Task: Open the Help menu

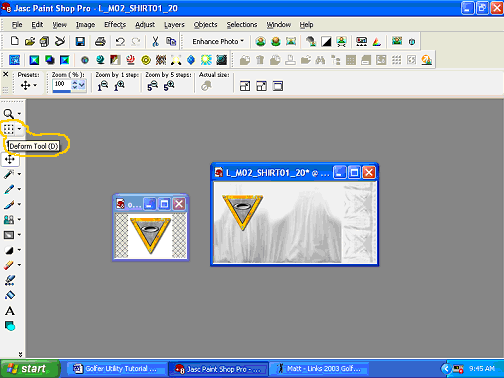Action: point(306,25)
